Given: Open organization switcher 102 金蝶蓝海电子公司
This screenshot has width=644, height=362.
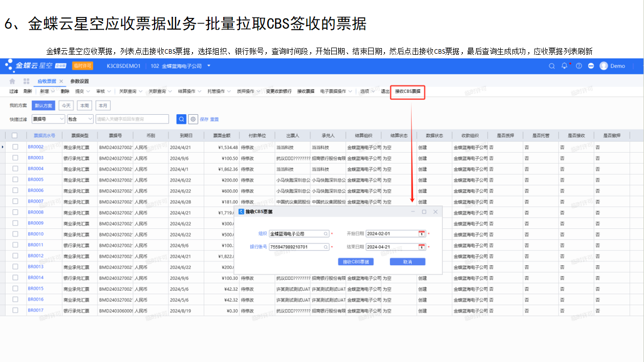Looking at the screenshot, I should [180, 66].
